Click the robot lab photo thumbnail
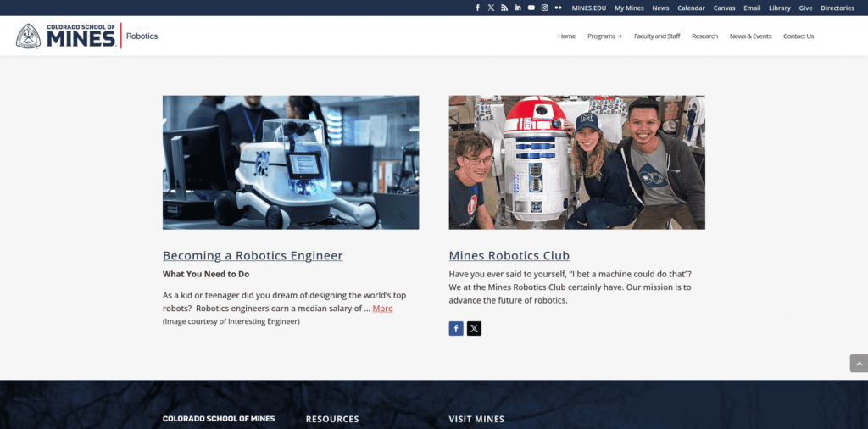This screenshot has width=868, height=429. [291, 162]
